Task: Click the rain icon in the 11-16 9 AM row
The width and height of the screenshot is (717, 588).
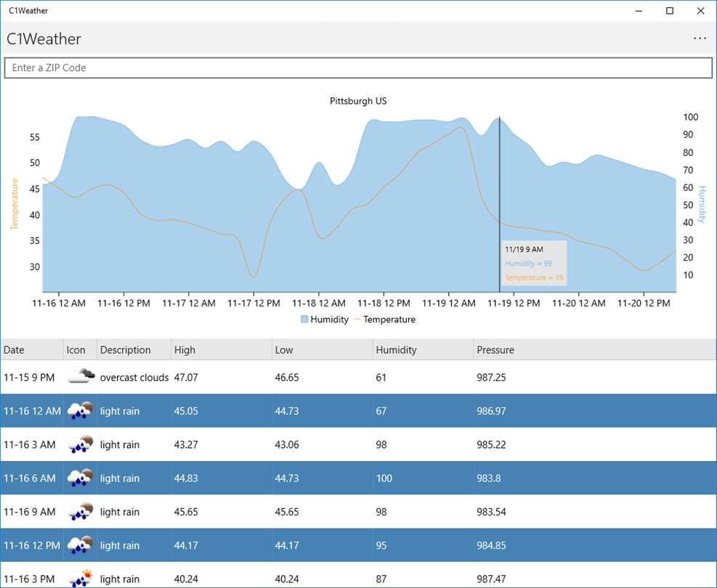Action: coord(80,511)
